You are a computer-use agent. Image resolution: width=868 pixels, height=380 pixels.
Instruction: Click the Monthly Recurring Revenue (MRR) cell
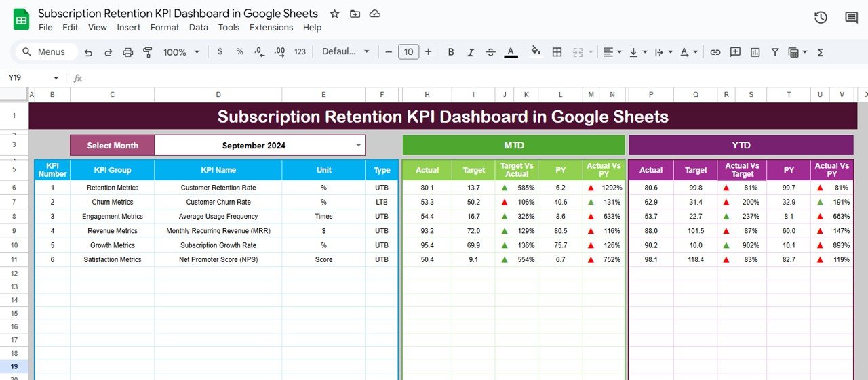coord(218,231)
